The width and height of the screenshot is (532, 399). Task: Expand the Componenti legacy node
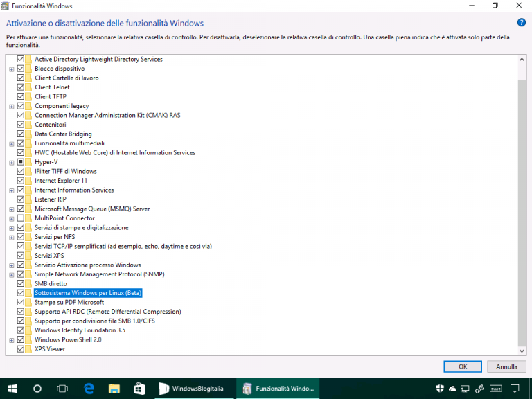(12, 107)
